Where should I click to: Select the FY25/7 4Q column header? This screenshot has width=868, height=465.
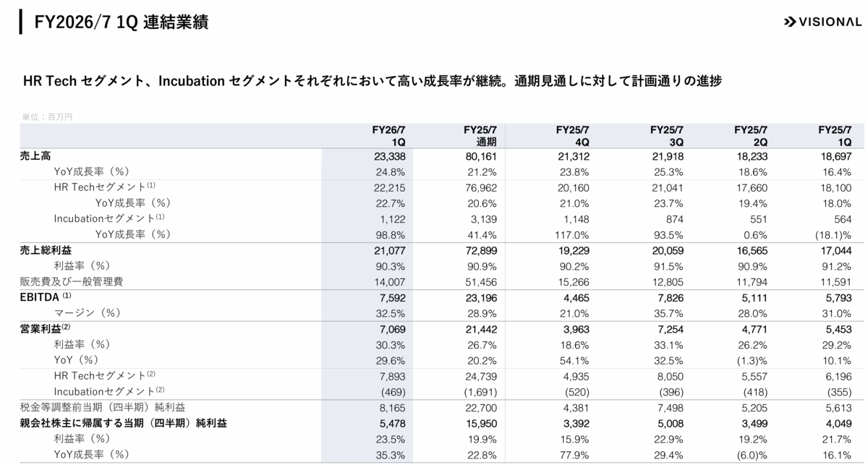[x=572, y=136]
